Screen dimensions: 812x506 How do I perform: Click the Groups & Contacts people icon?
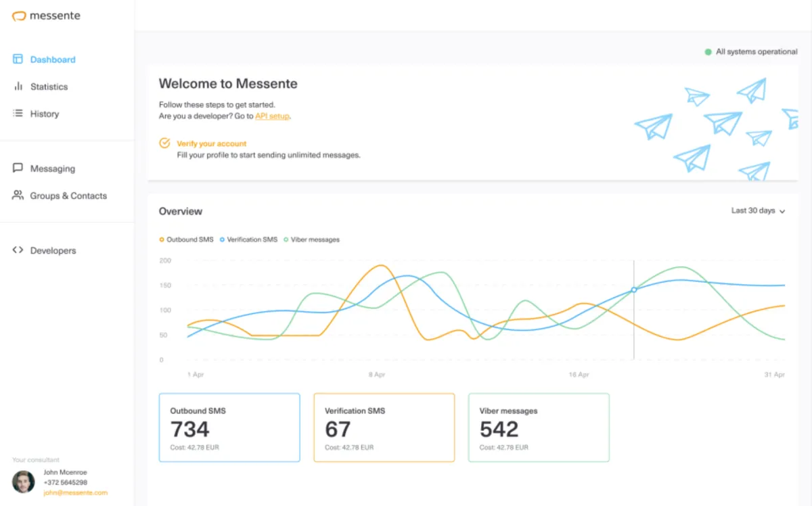click(18, 195)
